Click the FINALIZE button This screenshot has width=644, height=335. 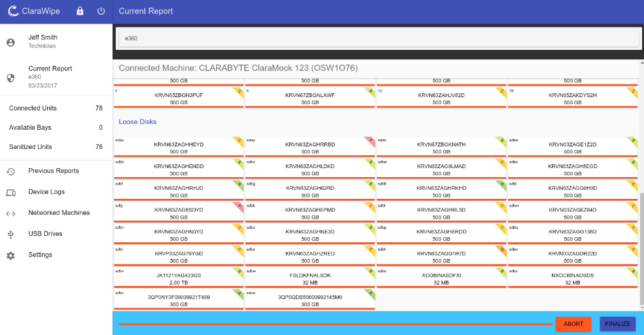click(618, 324)
